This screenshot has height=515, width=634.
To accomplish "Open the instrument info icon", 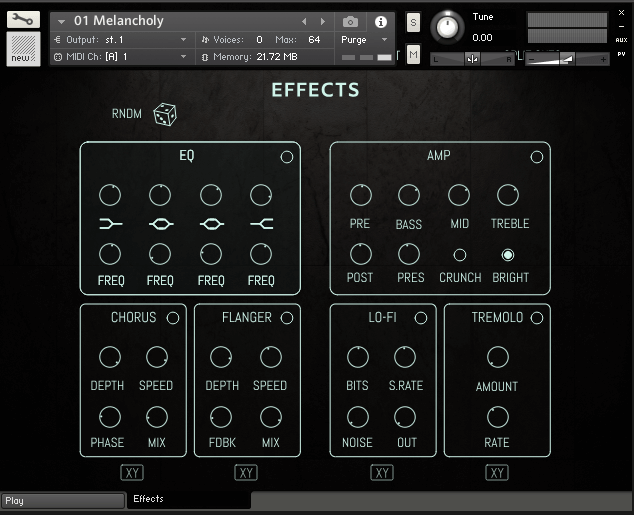I will [x=380, y=22].
